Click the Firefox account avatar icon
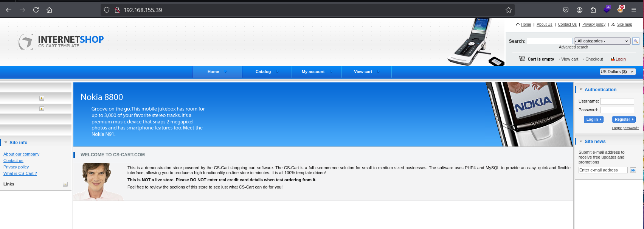The image size is (644, 229). [x=579, y=10]
